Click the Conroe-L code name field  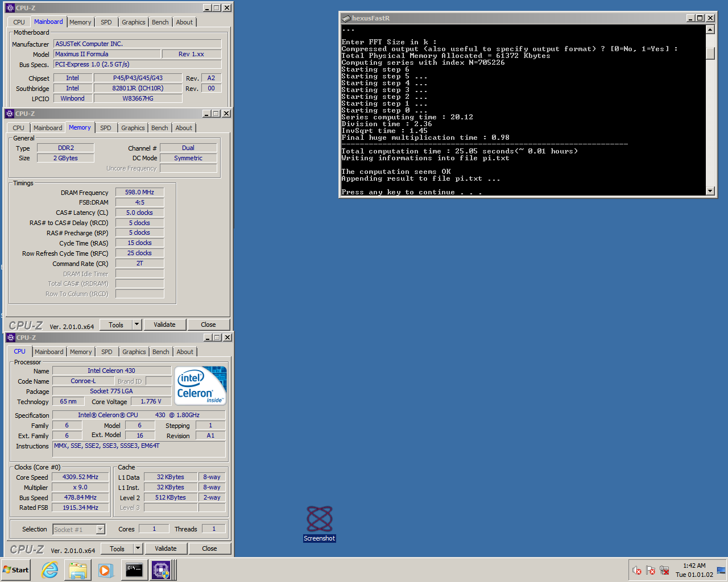tap(83, 381)
